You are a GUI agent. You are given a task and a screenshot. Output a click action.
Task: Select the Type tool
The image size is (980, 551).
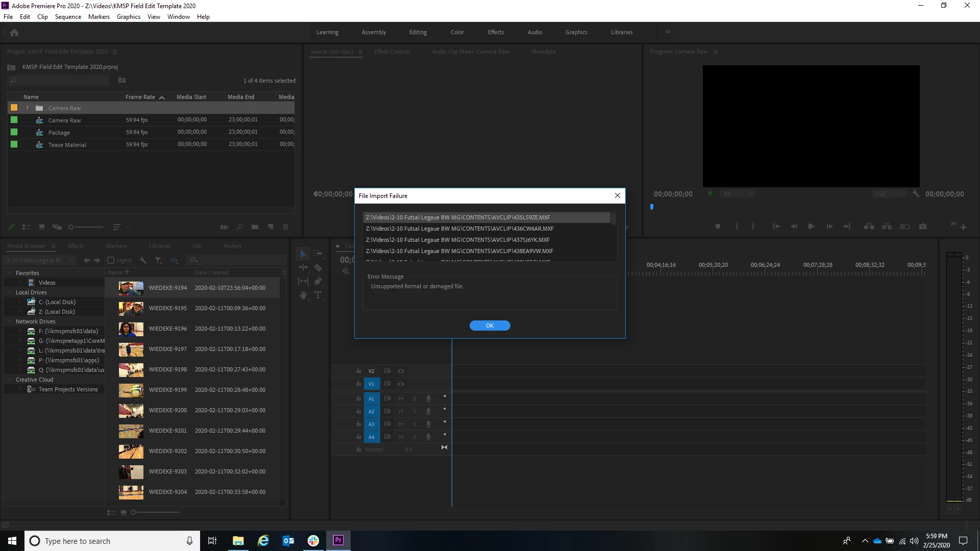coord(318,295)
